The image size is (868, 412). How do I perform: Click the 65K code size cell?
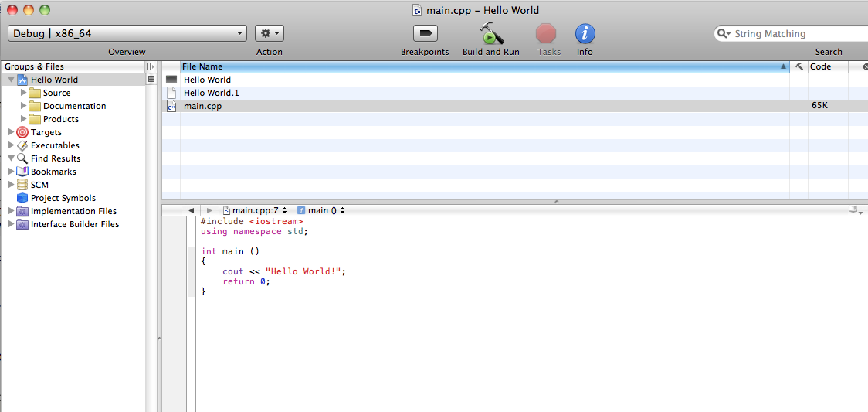click(x=820, y=105)
